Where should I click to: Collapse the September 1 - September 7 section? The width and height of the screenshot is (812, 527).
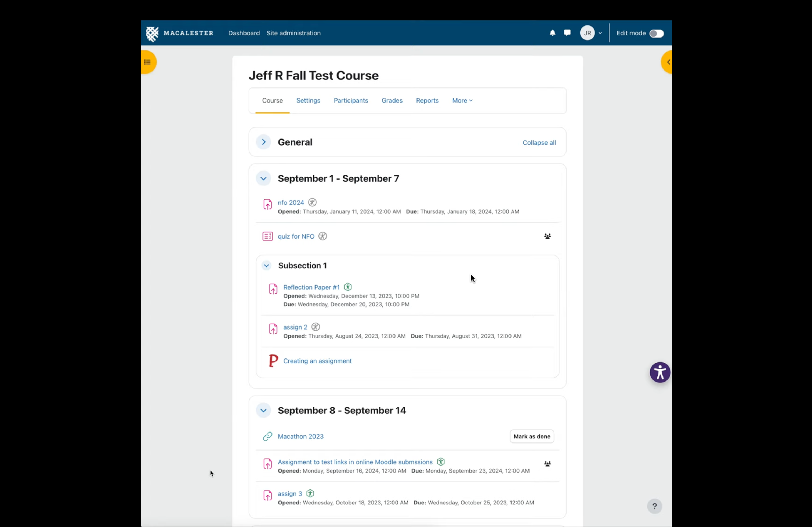coord(263,179)
